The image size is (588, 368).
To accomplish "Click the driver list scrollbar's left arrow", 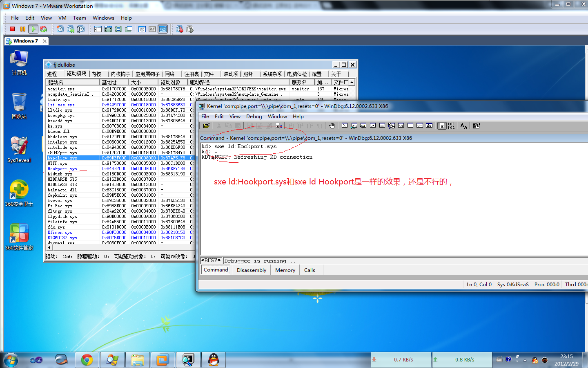I will tap(49, 247).
